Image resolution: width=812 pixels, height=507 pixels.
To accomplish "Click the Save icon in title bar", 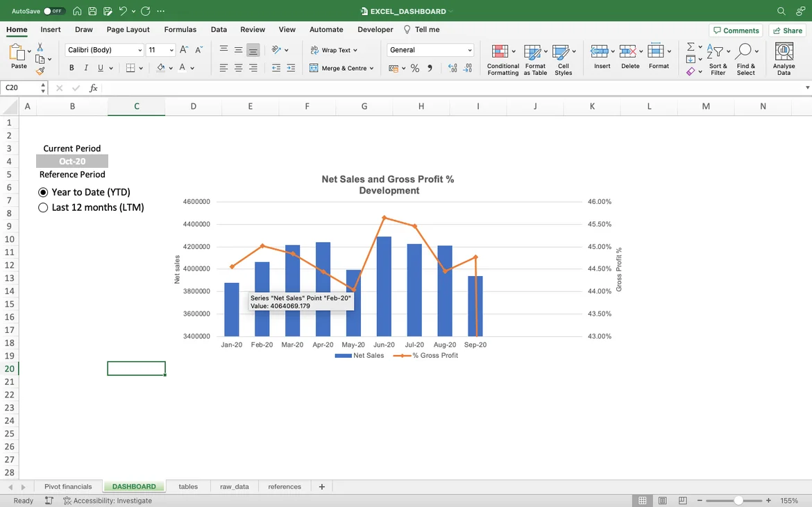I will pyautogui.click(x=92, y=11).
